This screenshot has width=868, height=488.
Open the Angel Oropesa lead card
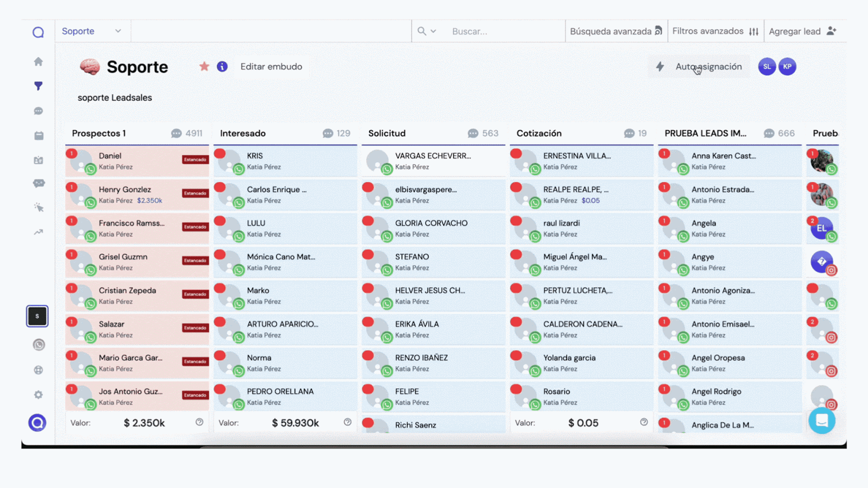tap(730, 363)
